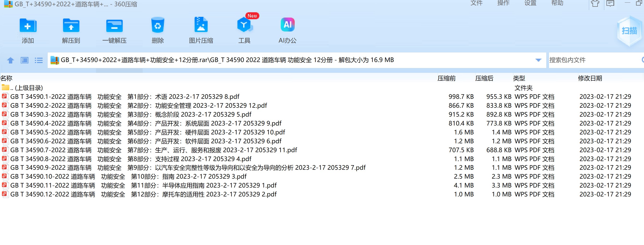
Task: Open the 设置 menu
Action: pyautogui.click(x=530, y=3)
